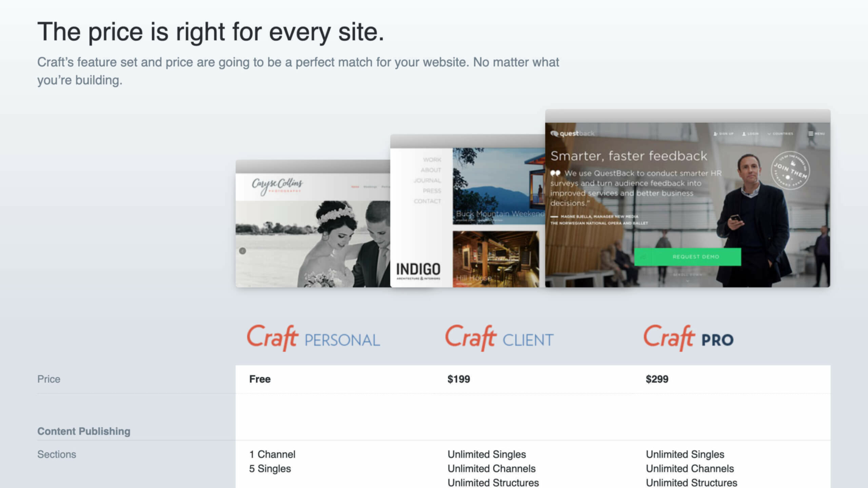Open the Caryse Collins wedding site screenshot

[x=313, y=224]
